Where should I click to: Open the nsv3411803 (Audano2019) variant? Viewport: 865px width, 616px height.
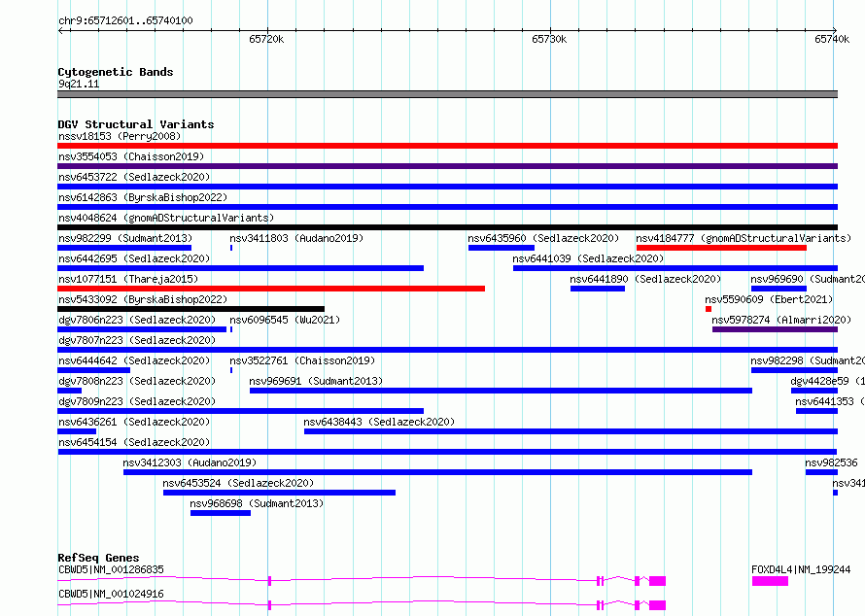pyautogui.click(x=296, y=238)
